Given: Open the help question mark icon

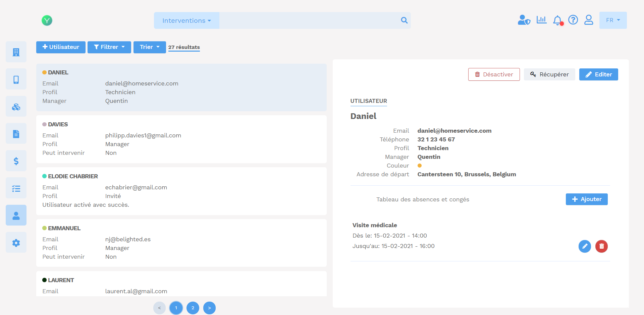Looking at the screenshot, I should pyautogui.click(x=573, y=20).
